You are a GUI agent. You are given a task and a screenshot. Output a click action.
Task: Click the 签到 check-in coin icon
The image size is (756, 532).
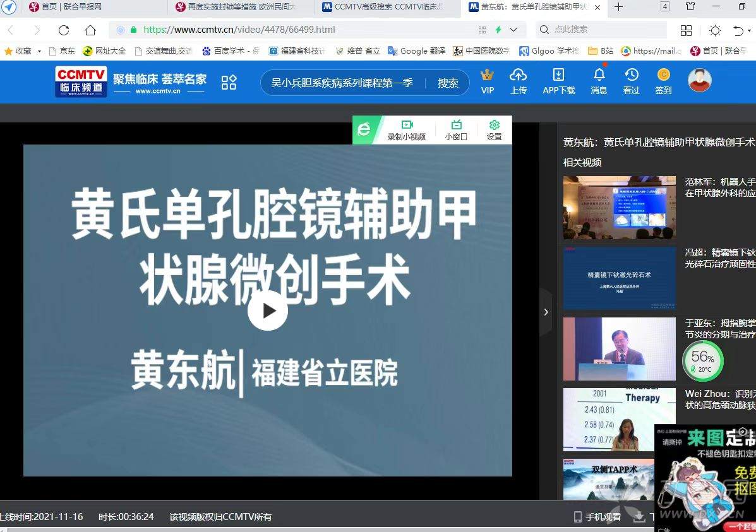[663, 75]
